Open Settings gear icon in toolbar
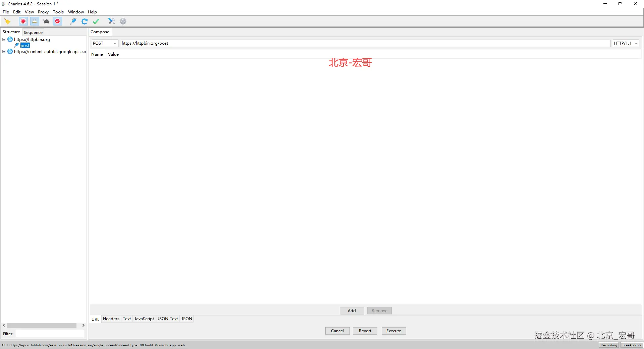 tap(123, 21)
